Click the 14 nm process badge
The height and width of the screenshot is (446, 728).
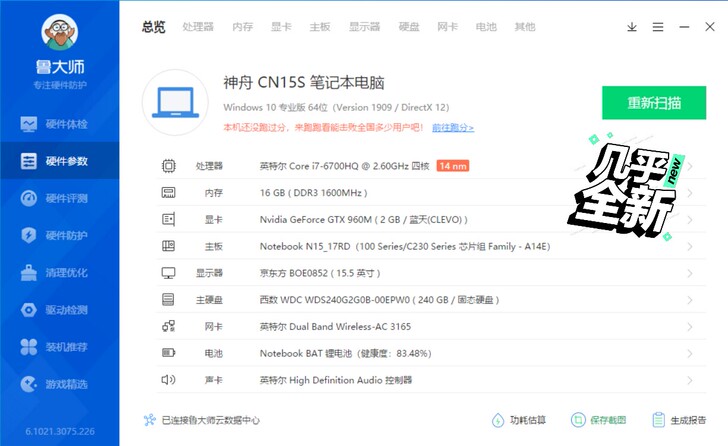(453, 166)
